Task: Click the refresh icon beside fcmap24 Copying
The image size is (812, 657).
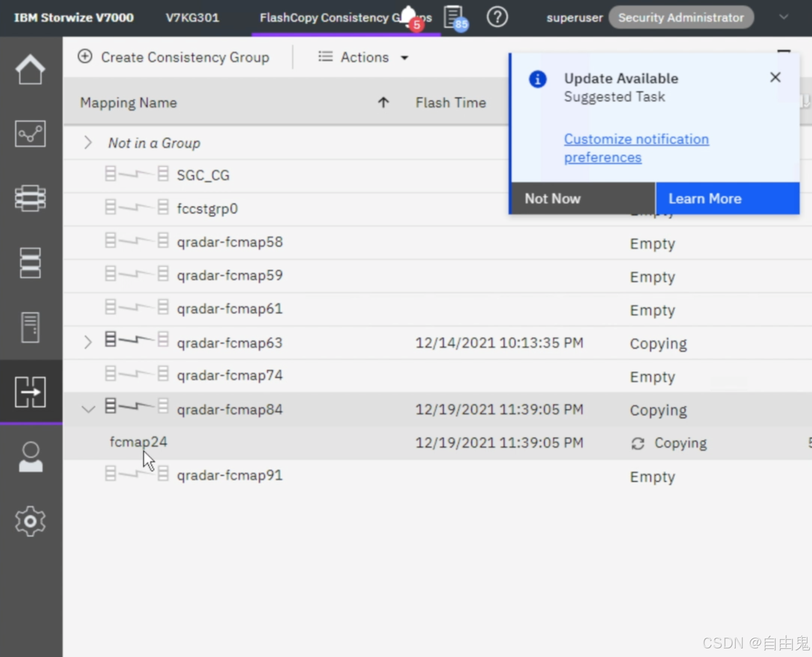Action: (638, 444)
